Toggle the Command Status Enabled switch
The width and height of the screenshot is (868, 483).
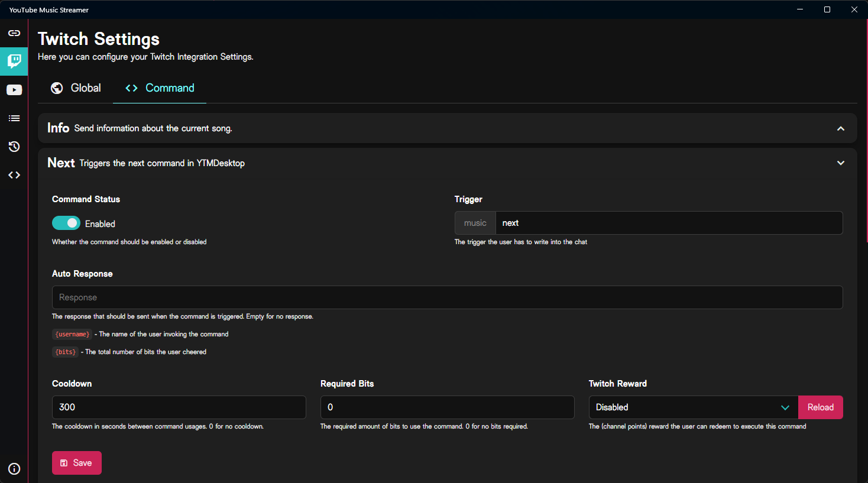pos(66,223)
